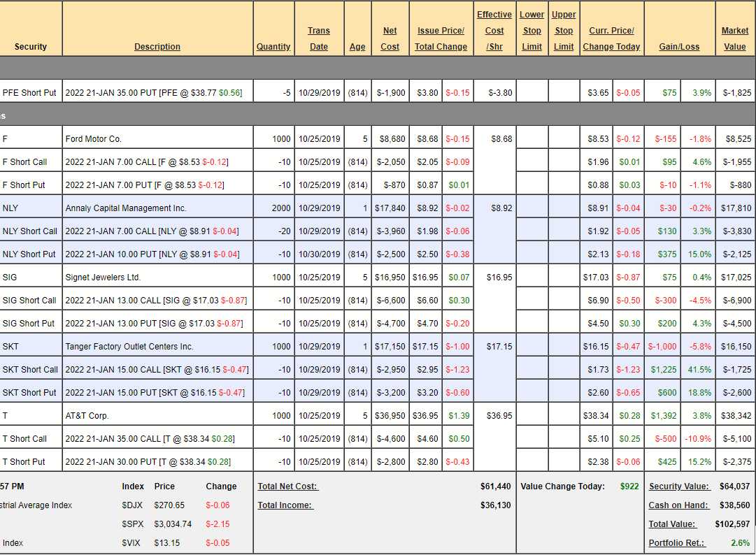Viewport: 756px width, 555px height.
Task: Sort by the Quantity column header
Action: (x=273, y=47)
